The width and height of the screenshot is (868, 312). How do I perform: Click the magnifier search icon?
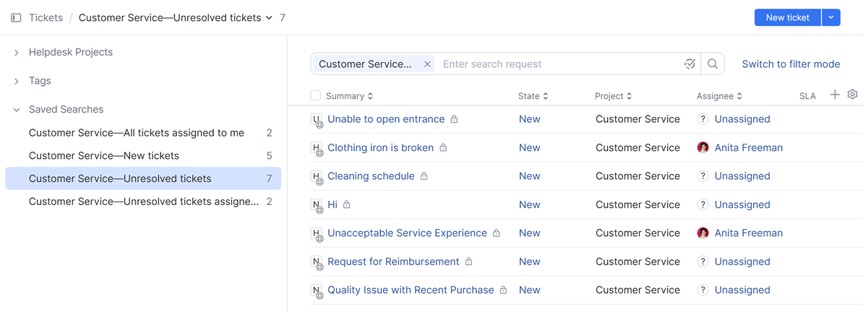(713, 64)
